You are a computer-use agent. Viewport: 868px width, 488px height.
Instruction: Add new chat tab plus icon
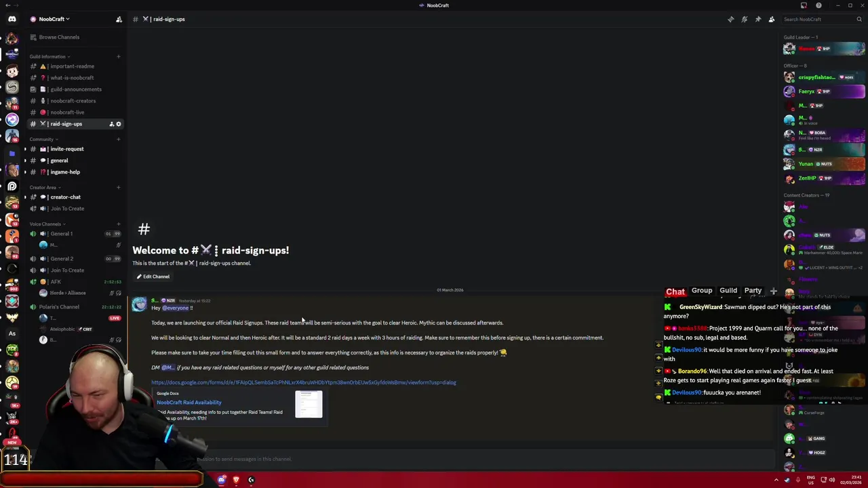773,291
